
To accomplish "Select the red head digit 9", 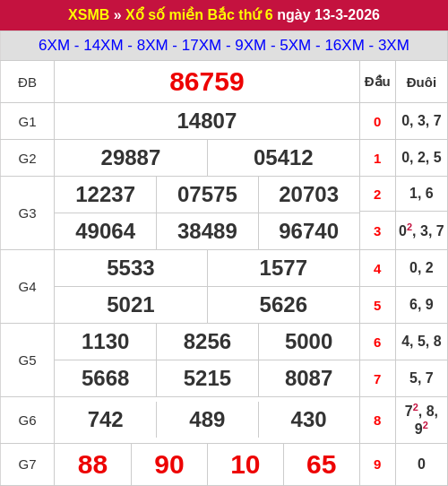I will (377, 464).
